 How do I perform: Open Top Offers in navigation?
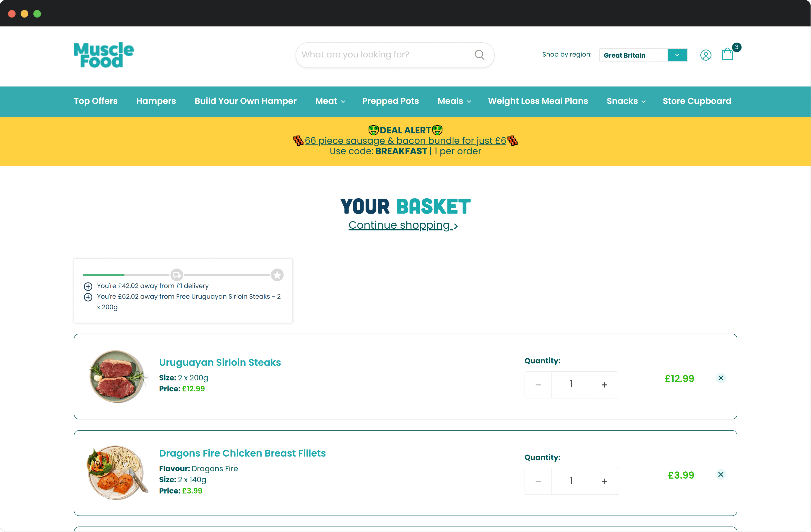[96, 101]
